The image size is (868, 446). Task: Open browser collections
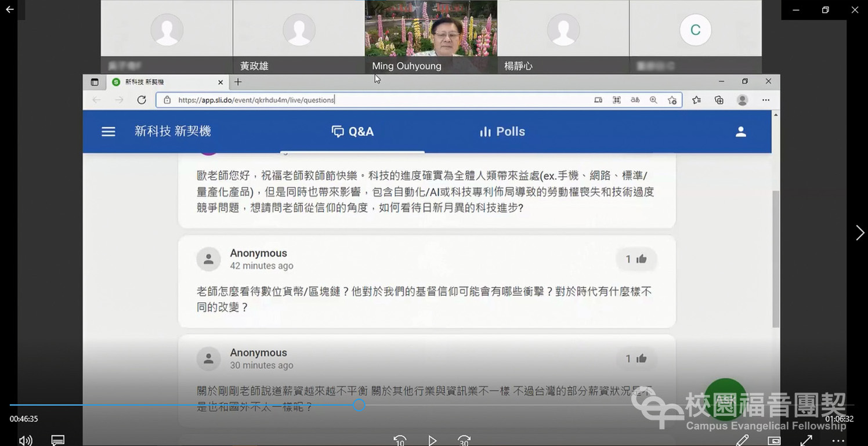pos(719,100)
